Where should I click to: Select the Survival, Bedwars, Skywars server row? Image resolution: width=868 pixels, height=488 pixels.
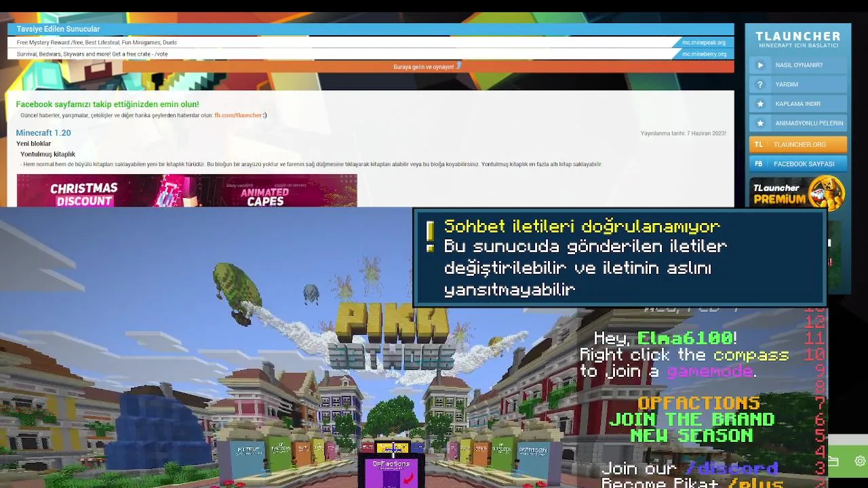(371, 54)
